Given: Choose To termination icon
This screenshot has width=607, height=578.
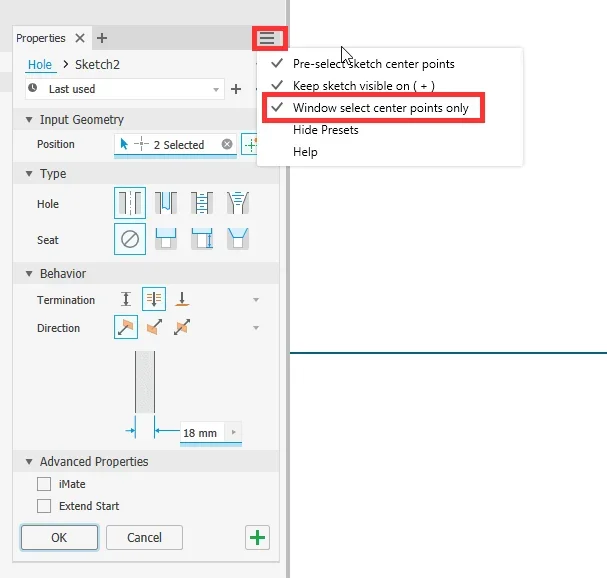Looking at the screenshot, I should (182, 299).
